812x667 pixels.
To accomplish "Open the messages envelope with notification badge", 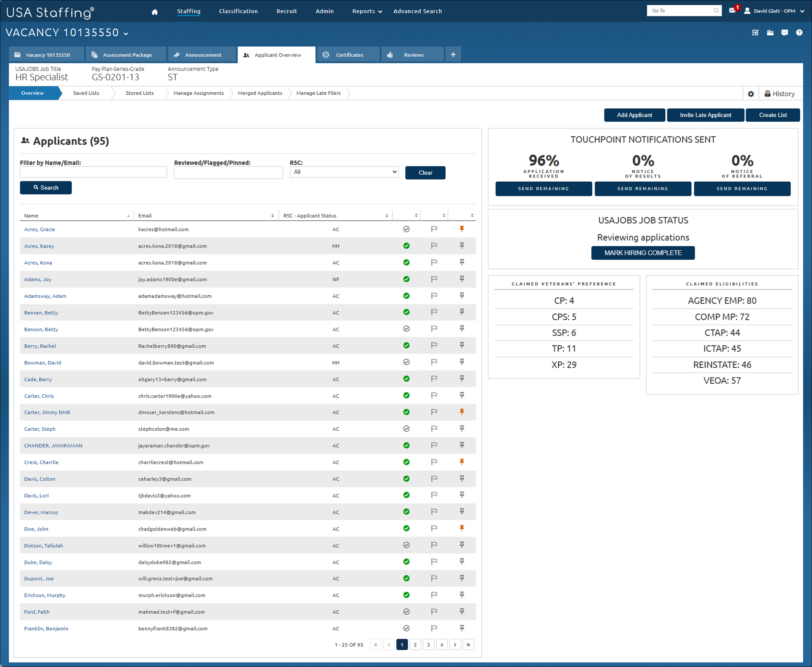I will [x=733, y=10].
